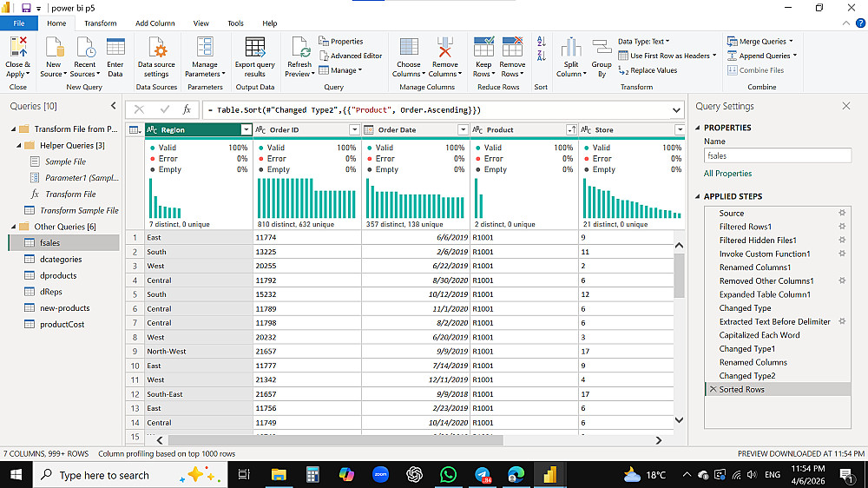Screen dimensions: 868x488
Task: Click the query Name input field
Action: coord(777,156)
